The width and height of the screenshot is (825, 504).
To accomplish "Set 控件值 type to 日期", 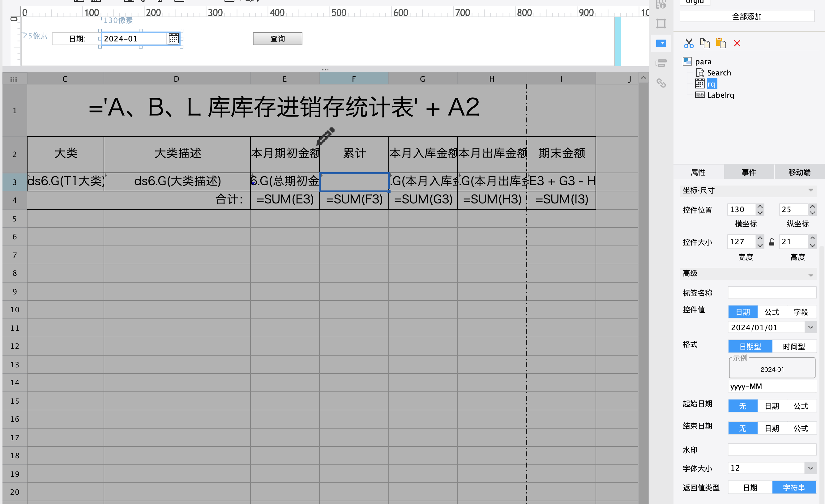I will point(743,312).
